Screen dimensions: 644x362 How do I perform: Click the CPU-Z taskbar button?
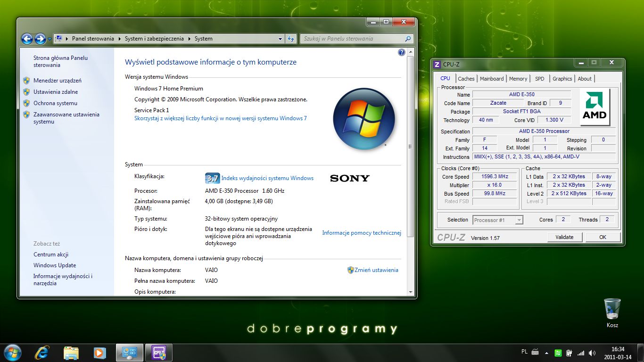158,353
